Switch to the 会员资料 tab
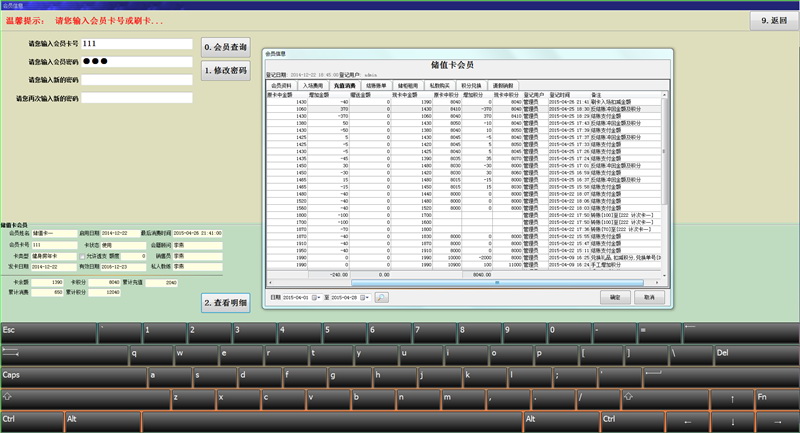This screenshot has height=433, width=800. tap(281, 85)
